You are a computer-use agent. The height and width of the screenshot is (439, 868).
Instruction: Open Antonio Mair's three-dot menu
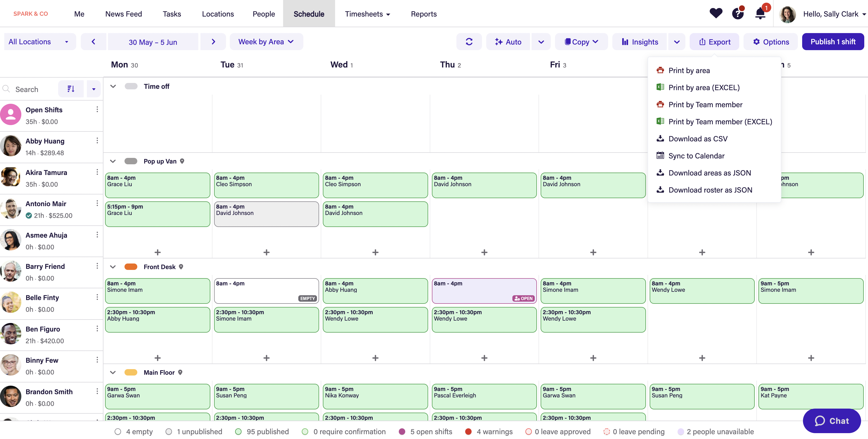point(97,203)
